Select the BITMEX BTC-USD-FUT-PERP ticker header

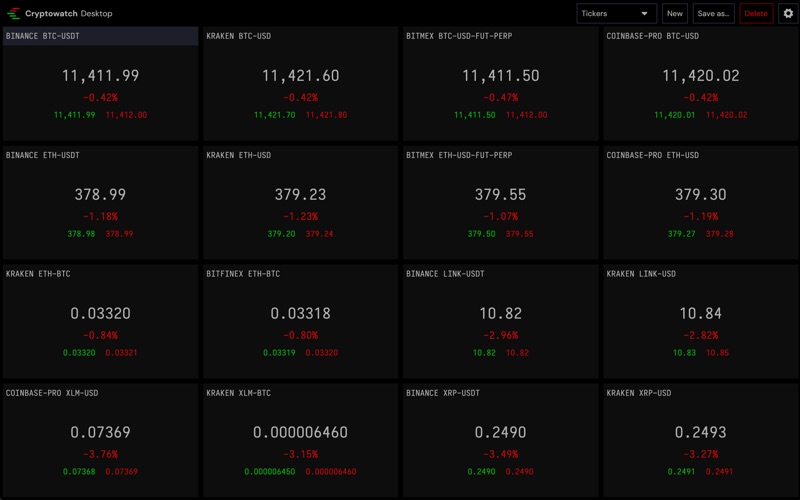(x=459, y=36)
